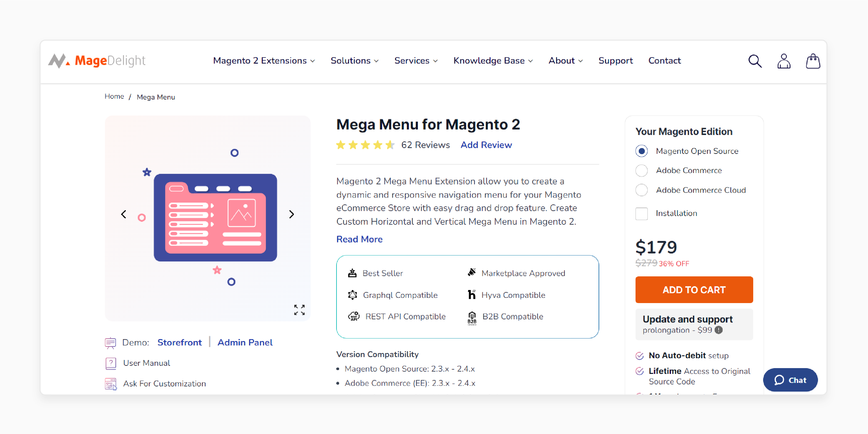Viewport: 868px width, 434px height.
Task: Click the Ask For Customization icon
Action: 110,384
